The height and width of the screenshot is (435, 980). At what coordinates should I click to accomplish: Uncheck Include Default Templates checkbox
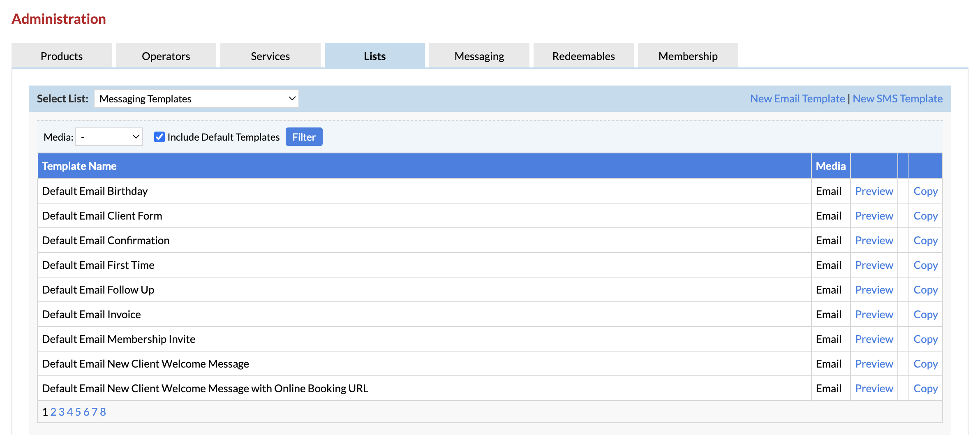159,137
